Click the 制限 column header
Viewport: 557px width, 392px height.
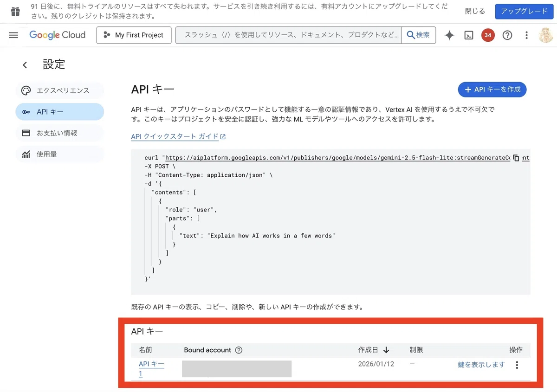416,350
